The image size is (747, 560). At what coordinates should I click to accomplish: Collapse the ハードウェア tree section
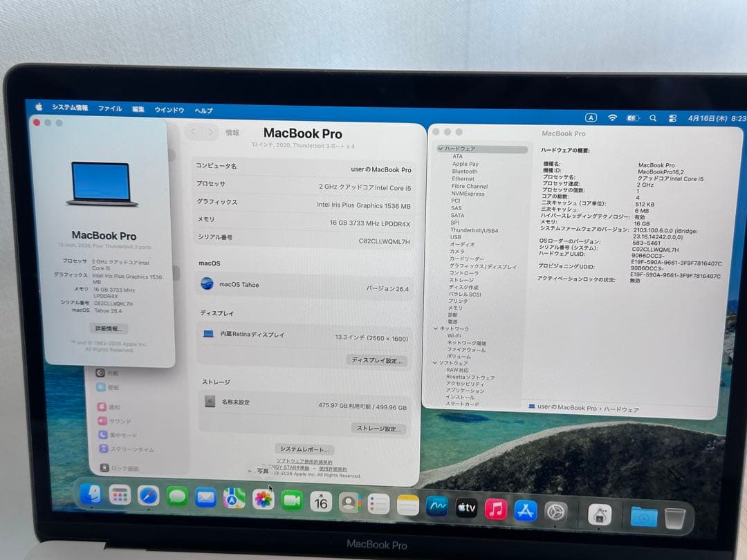[440, 149]
